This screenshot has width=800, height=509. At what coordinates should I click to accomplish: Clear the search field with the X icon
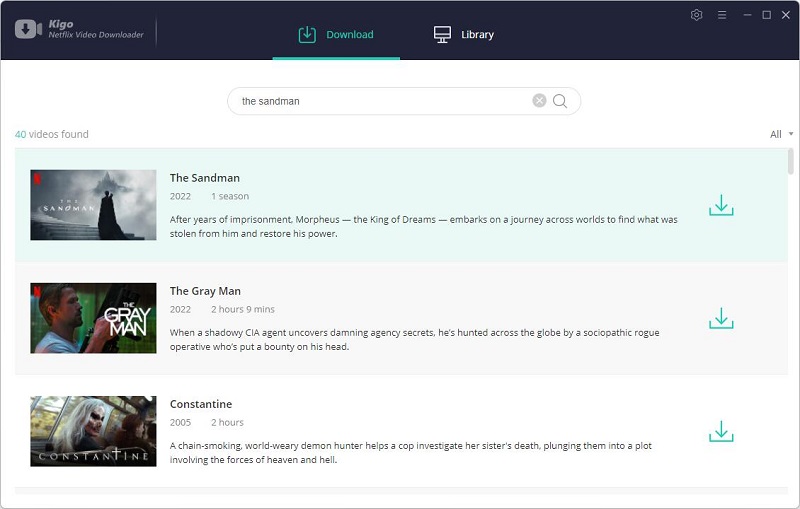coord(539,100)
